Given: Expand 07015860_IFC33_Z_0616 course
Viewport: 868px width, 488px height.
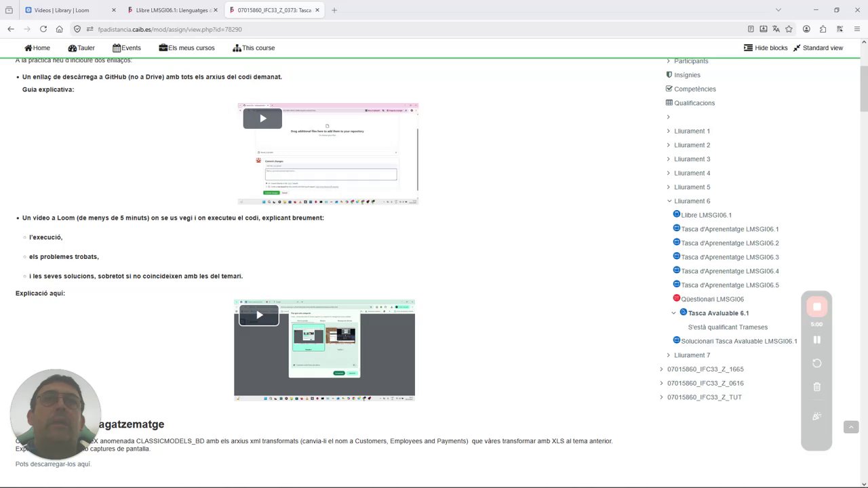Looking at the screenshot, I should click(662, 383).
